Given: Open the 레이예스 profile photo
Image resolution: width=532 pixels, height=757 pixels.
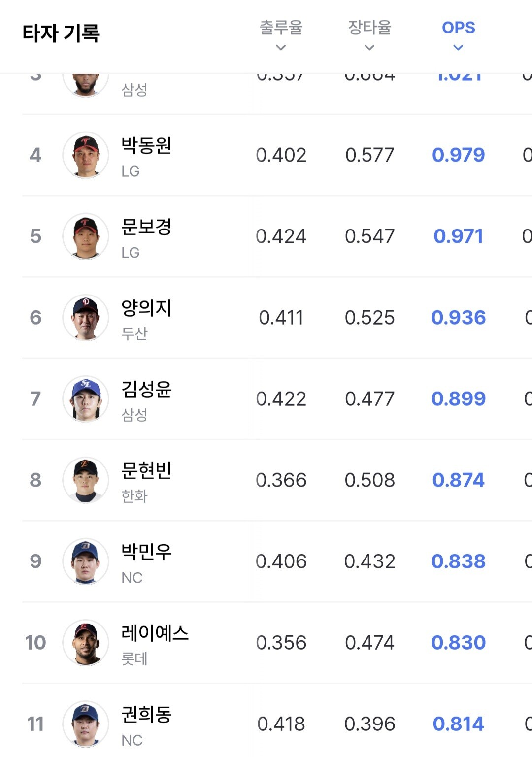Looking at the screenshot, I should point(86,643).
